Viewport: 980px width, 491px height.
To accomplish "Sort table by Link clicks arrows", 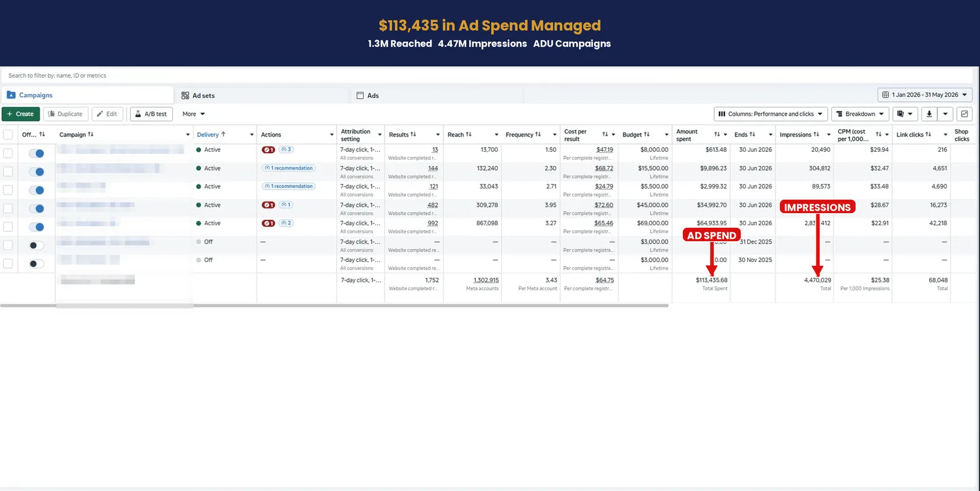I will tap(929, 135).
